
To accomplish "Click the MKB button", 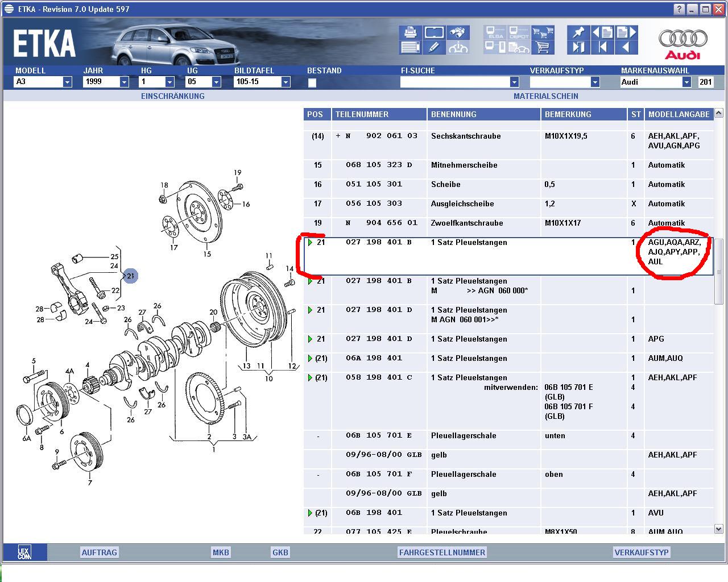I will [221, 552].
